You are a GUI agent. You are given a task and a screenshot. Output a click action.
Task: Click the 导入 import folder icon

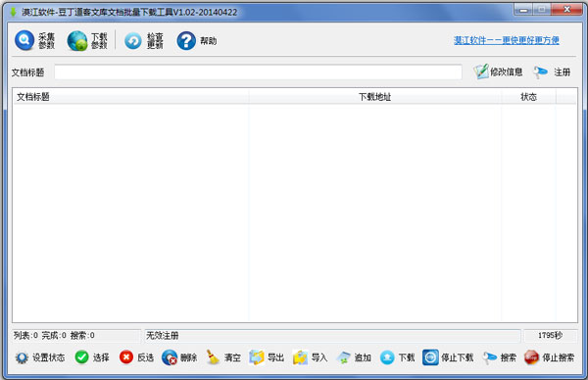(x=301, y=357)
